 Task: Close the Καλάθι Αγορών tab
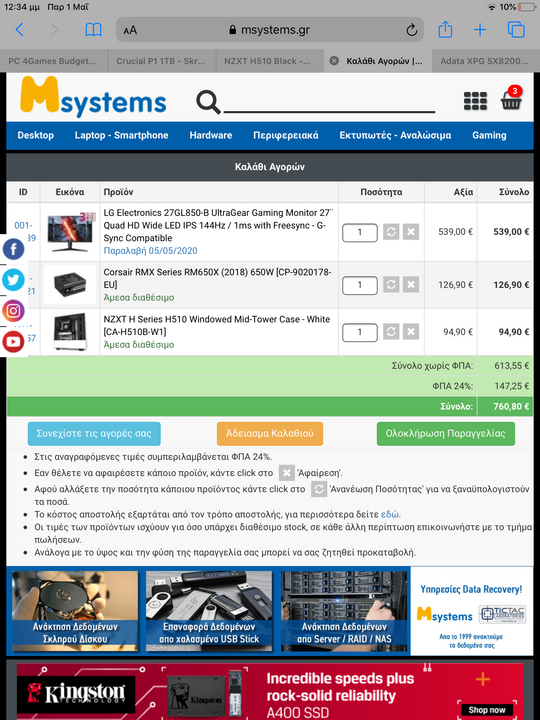(334, 61)
